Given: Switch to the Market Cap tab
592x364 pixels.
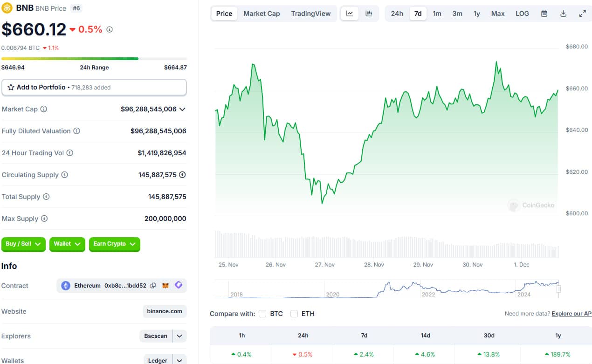Looking at the screenshot, I should pos(262,14).
